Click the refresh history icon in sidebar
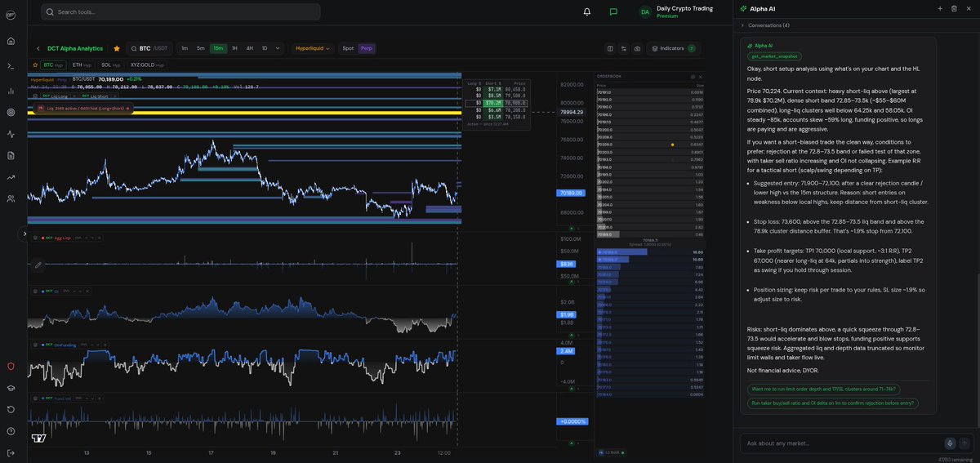This screenshot has width=980, height=463. click(11, 409)
